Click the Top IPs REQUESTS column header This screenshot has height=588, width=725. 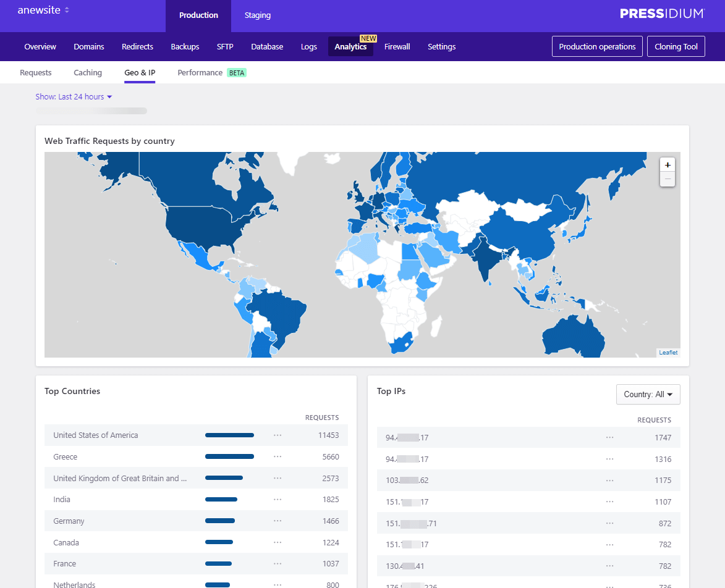coord(655,420)
